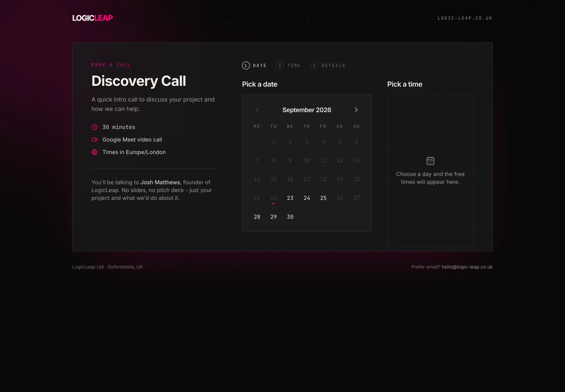Go to previous month with the left chevron

pyautogui.click(x=257, y=110)
